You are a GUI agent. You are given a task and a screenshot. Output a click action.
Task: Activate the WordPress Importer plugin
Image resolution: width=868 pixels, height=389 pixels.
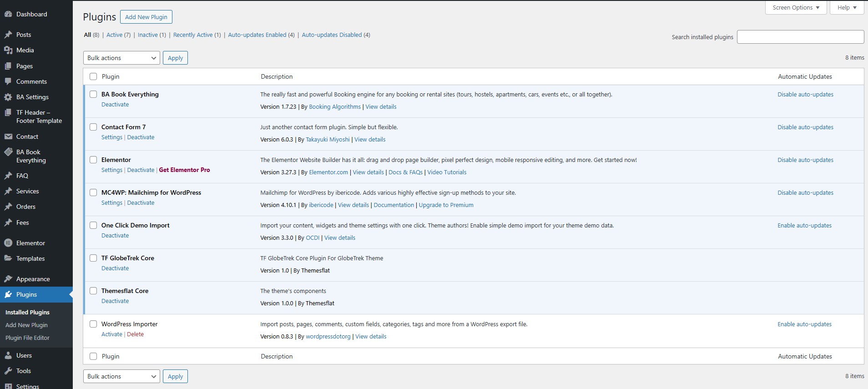click(x=112, y=334)
